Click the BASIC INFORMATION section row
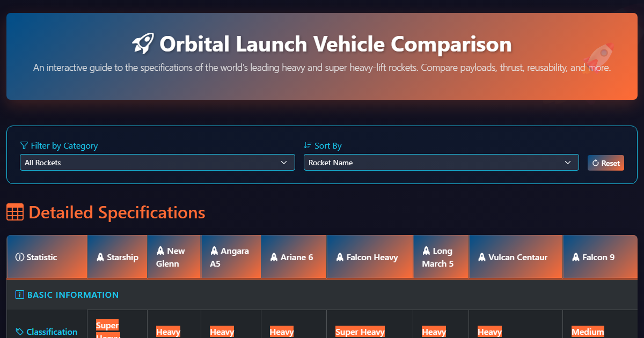This screenshot has height=338, width=644. 322,295
